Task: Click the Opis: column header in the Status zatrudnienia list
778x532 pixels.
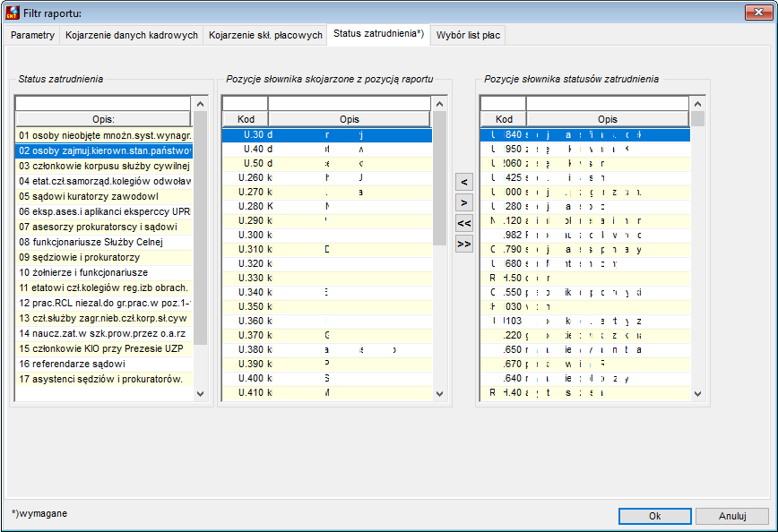Action: (x=103, y=119)
